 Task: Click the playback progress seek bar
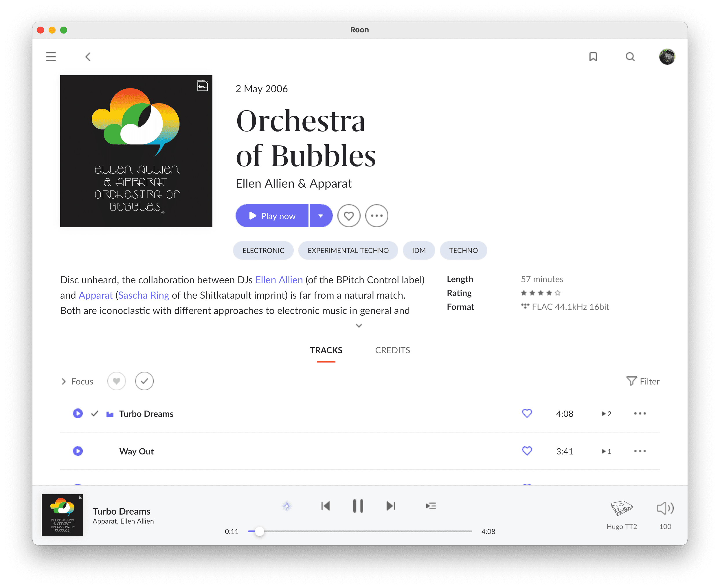click(360, 531)
